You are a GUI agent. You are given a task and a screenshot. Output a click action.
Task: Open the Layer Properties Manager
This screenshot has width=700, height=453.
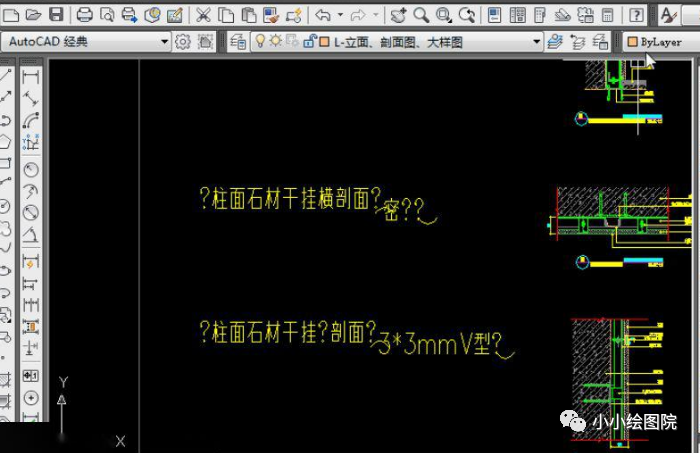coord(238,42)
